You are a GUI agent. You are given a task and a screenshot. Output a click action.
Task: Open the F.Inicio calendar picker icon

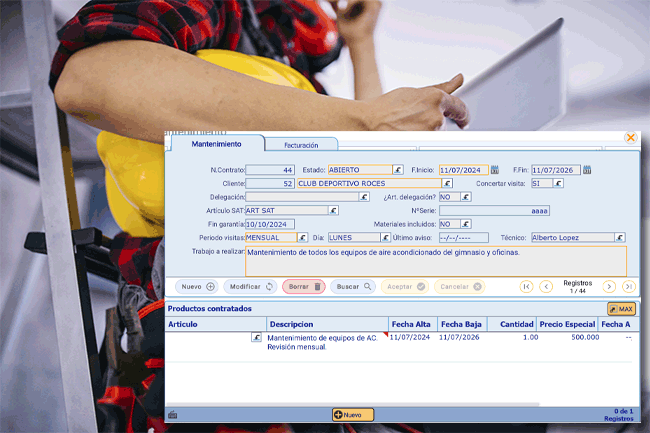(494, 170)
